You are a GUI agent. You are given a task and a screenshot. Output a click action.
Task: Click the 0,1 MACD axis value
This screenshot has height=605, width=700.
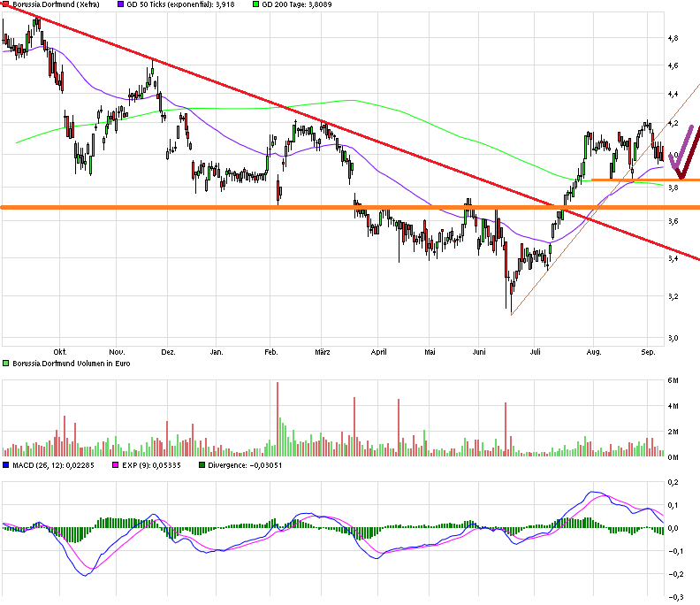point(673,505)
